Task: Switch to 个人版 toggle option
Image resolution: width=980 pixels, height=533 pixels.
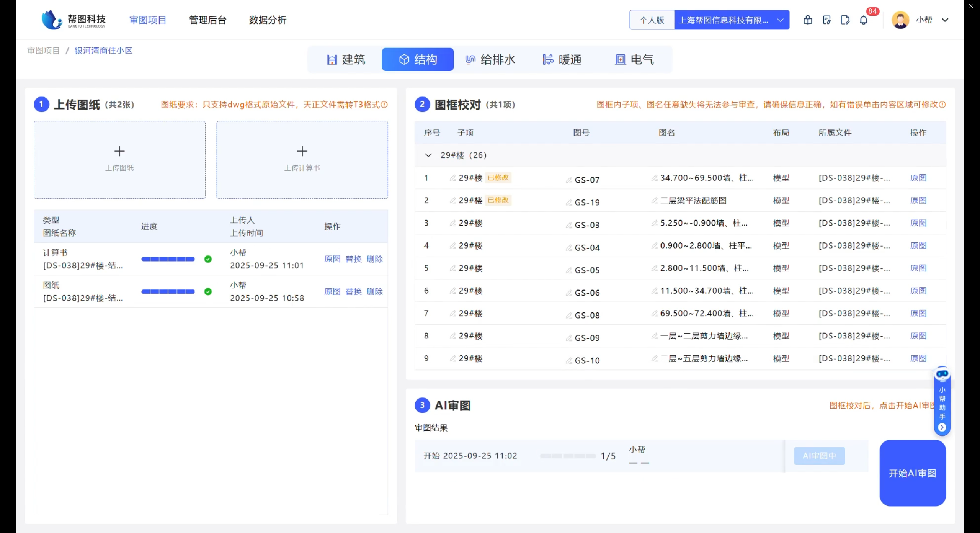Action: 652,20
